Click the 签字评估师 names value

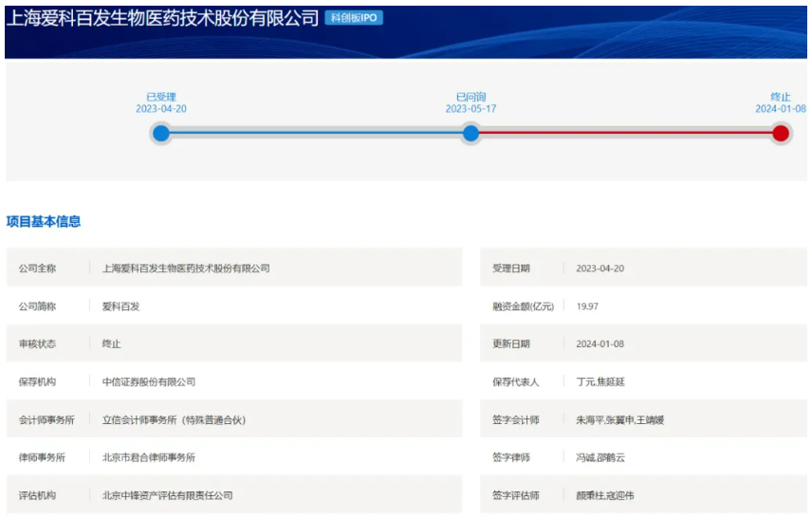pyautogui.click(x=605, y=495)
